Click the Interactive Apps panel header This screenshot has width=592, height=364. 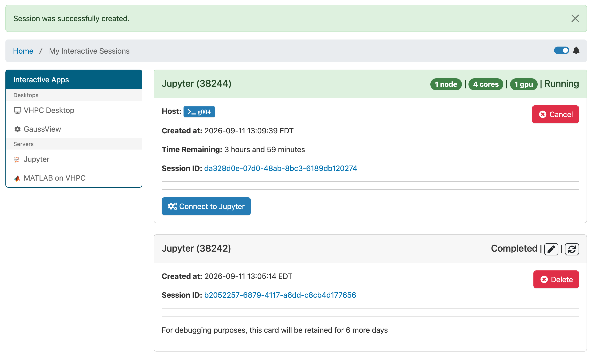(74, 80)
